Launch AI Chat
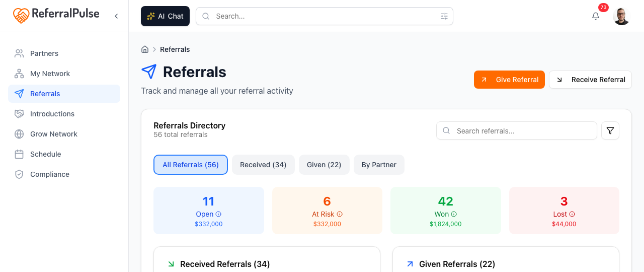The width and height of the screenshot is (644, 272). (x=165, y=16)
